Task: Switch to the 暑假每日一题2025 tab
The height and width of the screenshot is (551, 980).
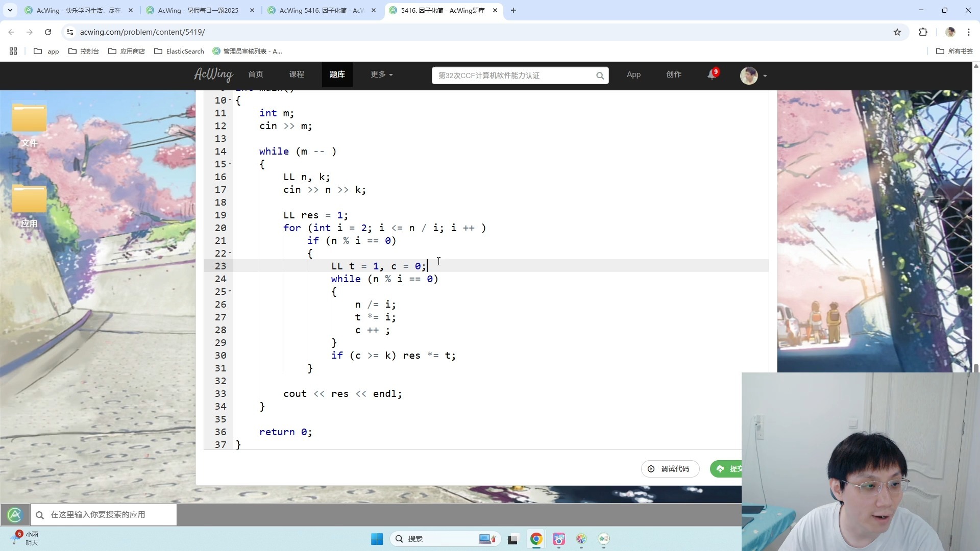Action: 198,10
